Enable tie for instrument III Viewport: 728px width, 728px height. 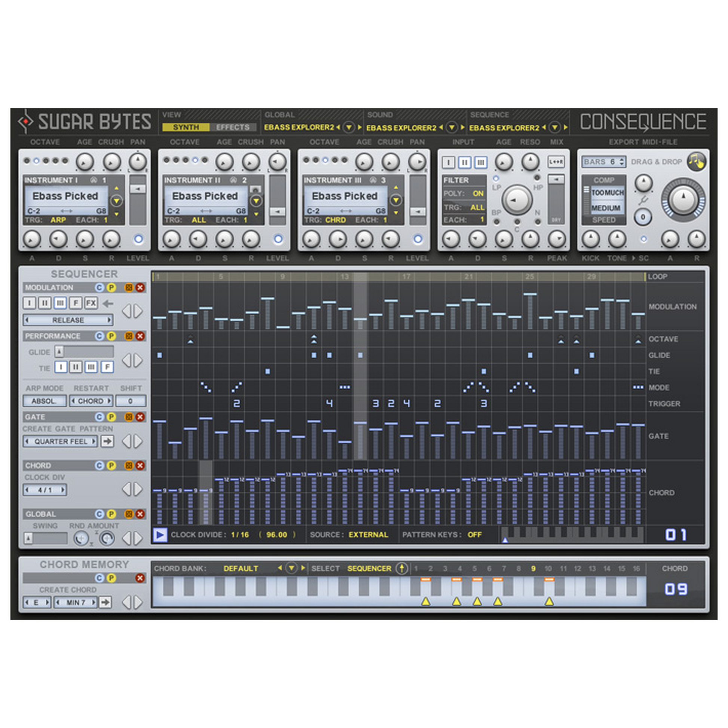point(91,367)
